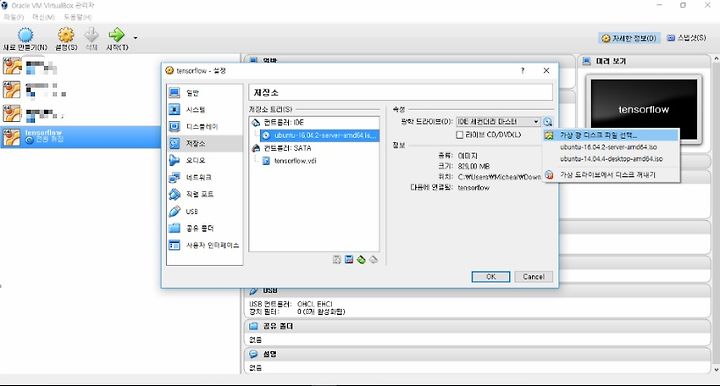Viewport: 720px width, 386px height.
Task: Click the 미리 보기 panel header
Action: (644, 61)
